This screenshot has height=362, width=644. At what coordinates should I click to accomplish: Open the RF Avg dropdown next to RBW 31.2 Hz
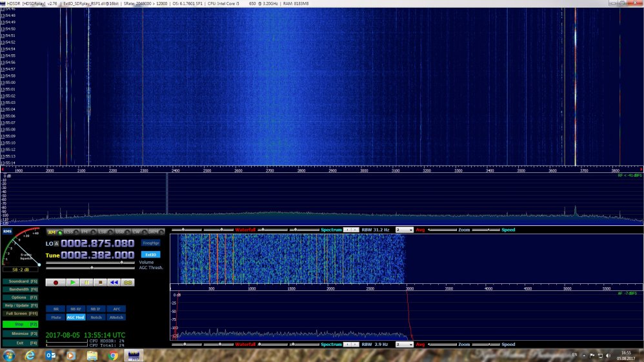point(404,230)
